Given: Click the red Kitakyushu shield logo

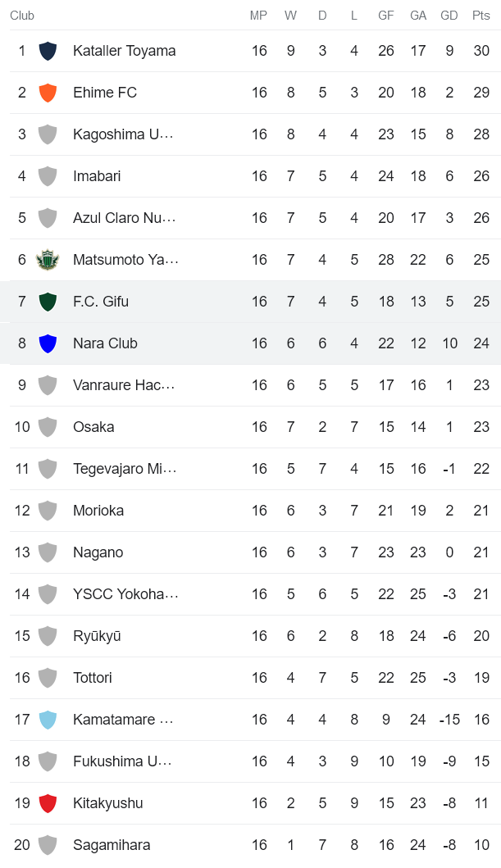Looking at the screenshot, I should click(x=48, y=802).
